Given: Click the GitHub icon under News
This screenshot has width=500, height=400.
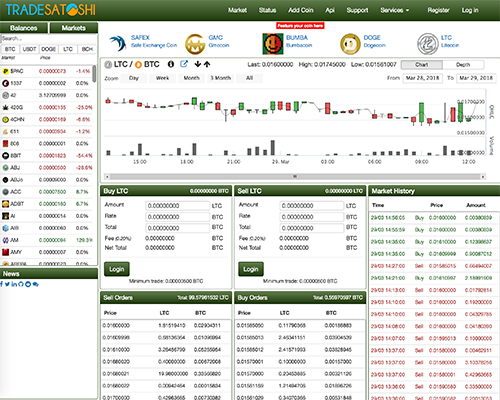Looking at the screenshot, I should tap(21, 284).
